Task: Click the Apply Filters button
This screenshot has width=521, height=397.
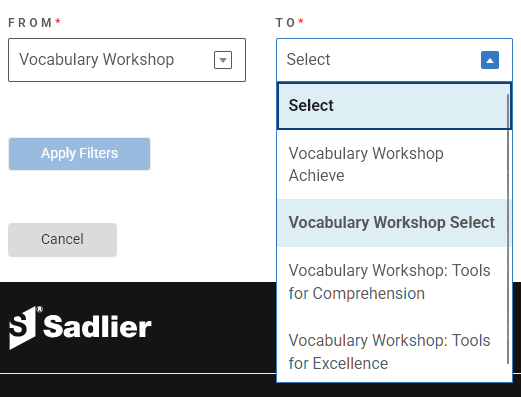Action: [79, 154]
